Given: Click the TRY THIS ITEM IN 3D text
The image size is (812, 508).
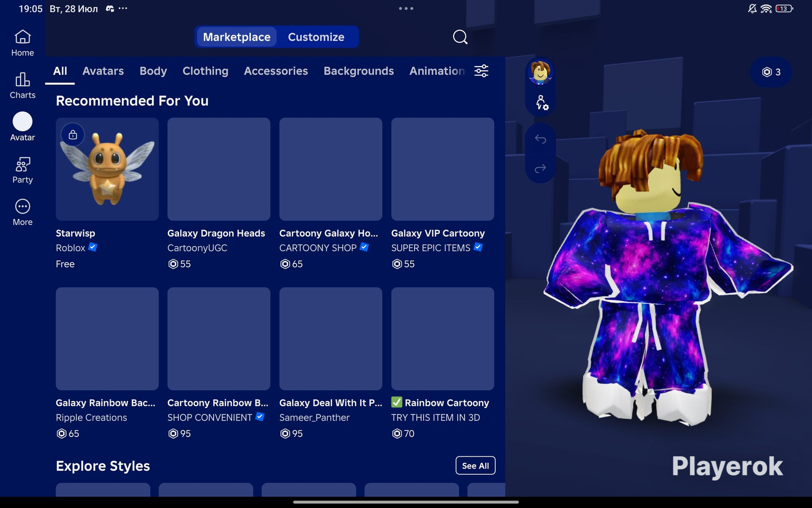Looking at the screenshot, I should 435,418.
